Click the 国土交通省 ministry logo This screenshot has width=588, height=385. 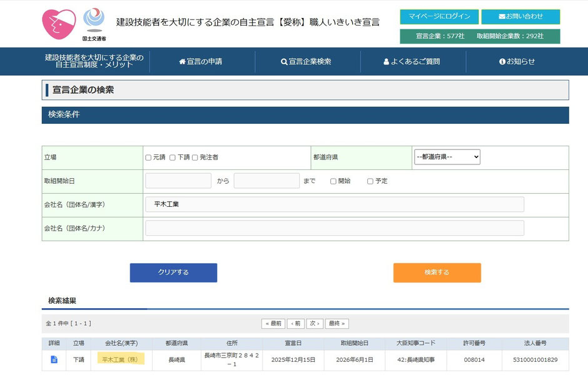[x=94, y=24]
